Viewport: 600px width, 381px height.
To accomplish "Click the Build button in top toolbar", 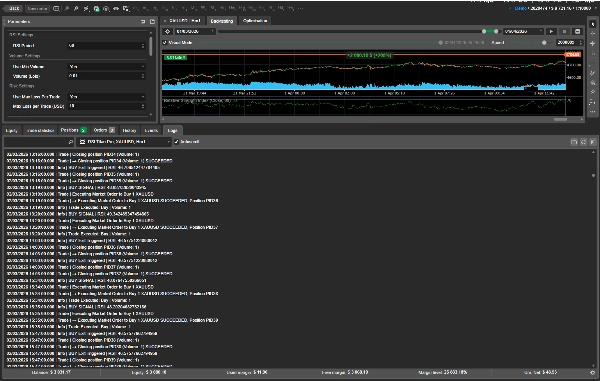I will click(x=14, y=8).
